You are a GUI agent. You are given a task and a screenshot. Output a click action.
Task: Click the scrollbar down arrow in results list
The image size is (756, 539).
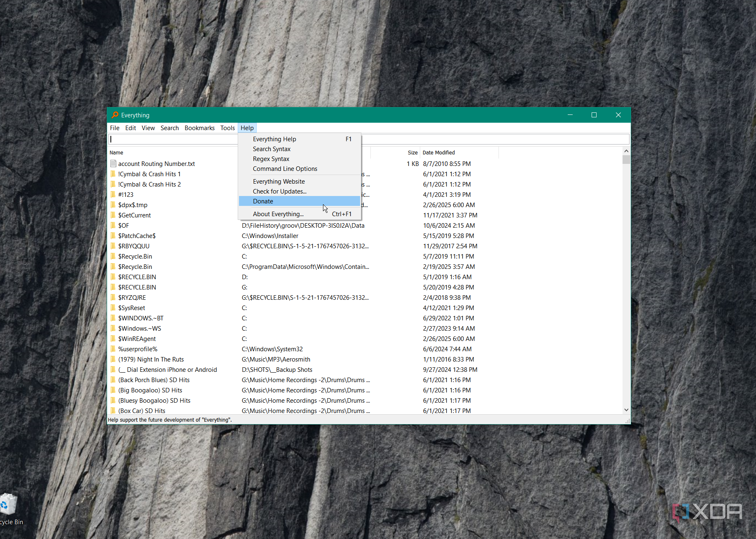626,410
